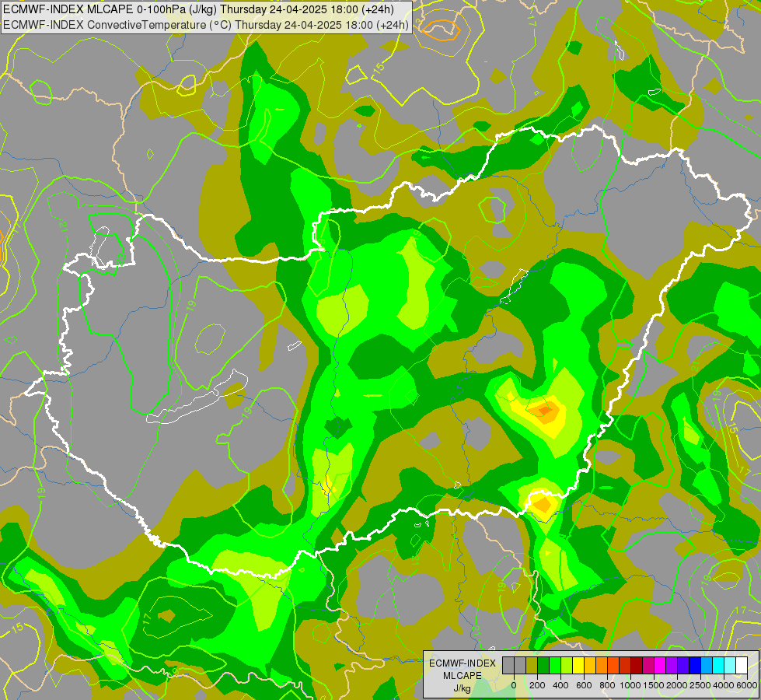Select the legend value 400

tap(560, 685)
